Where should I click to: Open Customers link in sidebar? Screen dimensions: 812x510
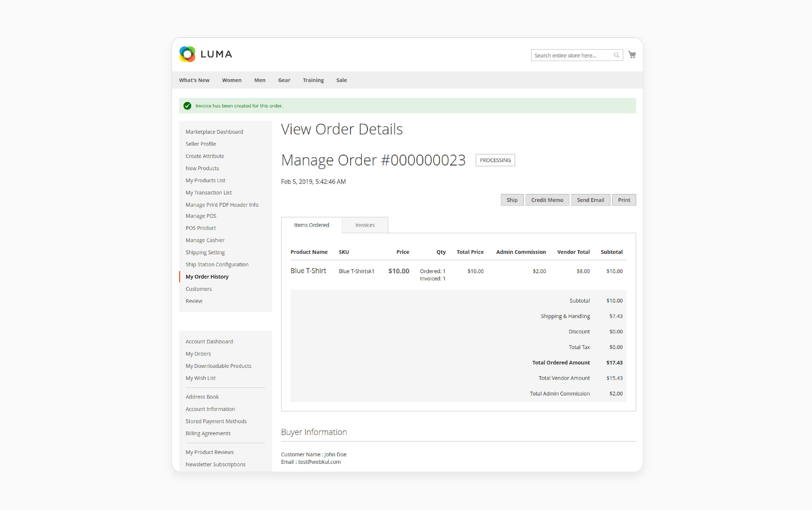pos(198,289)
